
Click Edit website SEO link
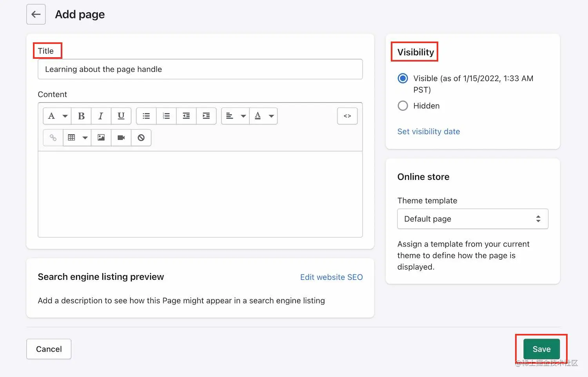click(x=331, y=277)
